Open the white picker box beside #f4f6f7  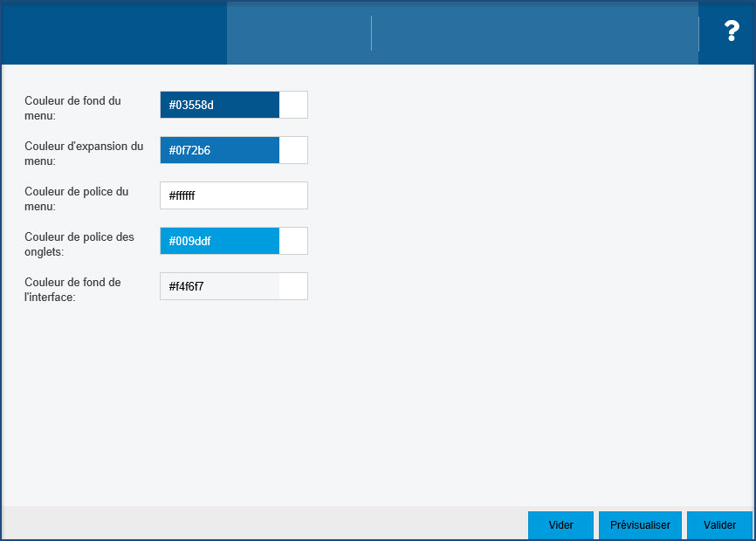pos(293,286)
